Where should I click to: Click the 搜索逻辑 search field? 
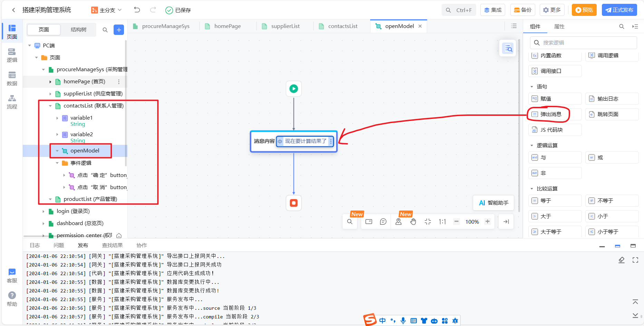pos(584,43)
